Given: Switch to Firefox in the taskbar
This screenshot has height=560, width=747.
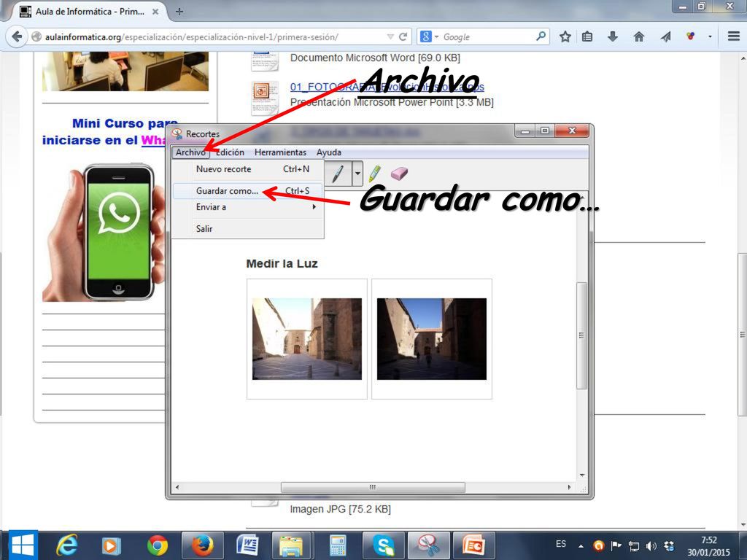Looking at the screenshot, I should [202, 545].
